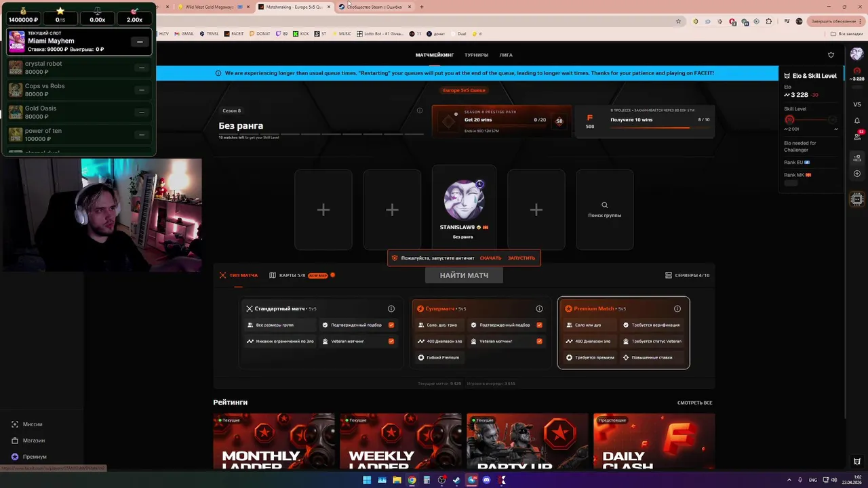Click the НАЙТИ МАТЧ button
868x488 pixels.
[464, 275]
